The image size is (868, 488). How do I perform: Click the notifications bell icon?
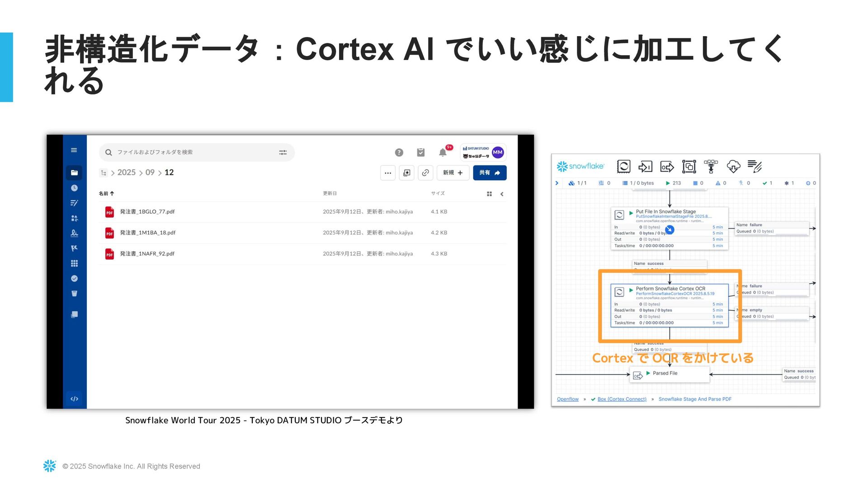[x=443, y=153]
